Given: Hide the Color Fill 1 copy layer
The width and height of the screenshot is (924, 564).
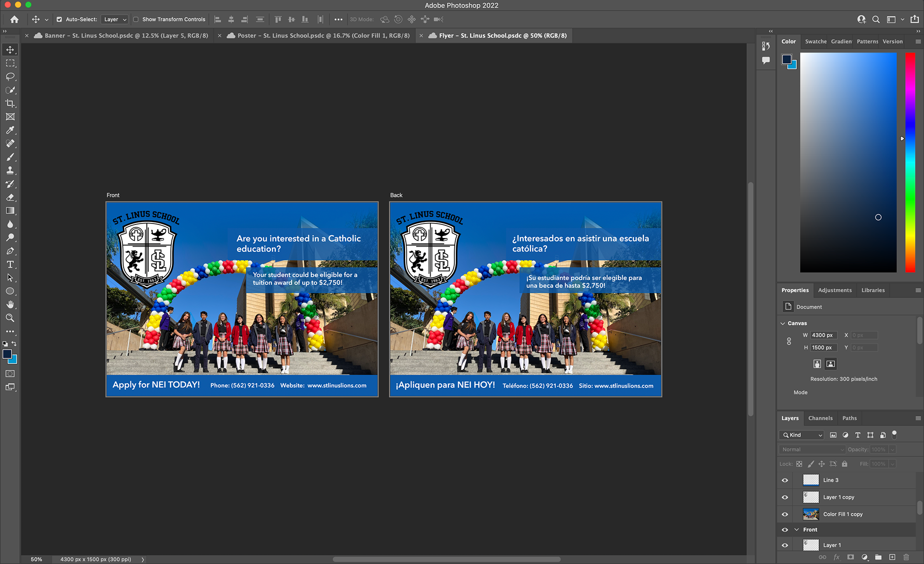Looking at the screenshot, I should (785, 514).
